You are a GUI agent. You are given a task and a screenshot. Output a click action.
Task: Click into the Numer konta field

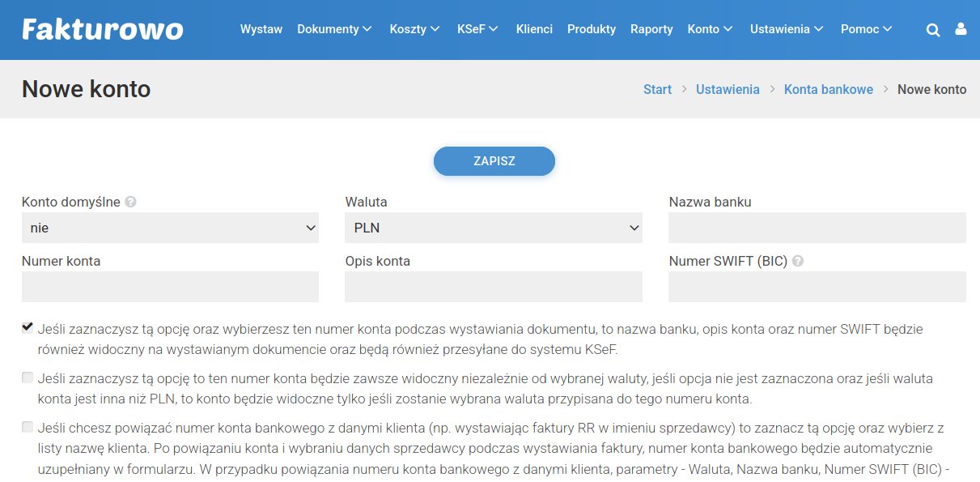coord(170,287)
